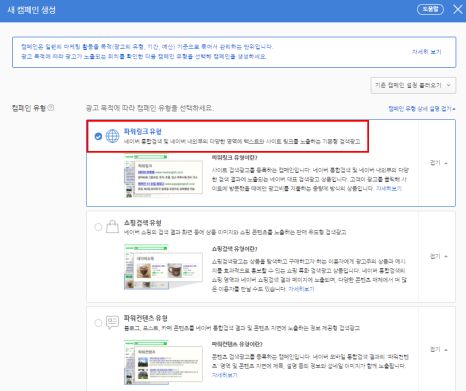The image size is (466, 391).
Task: Open the 도움말 button in header
Action: click(x=430, y=9)
